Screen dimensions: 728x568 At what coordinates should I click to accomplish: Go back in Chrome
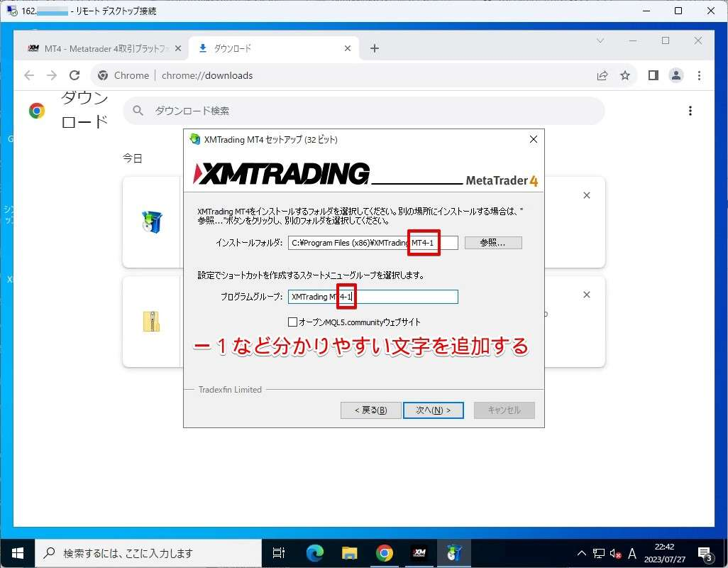(29, 75)
